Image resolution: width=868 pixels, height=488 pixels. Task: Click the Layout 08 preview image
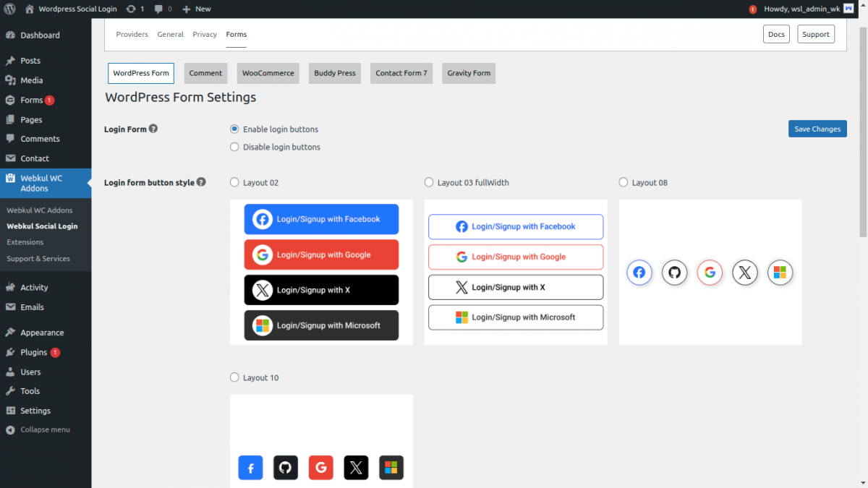pos(710,272)
